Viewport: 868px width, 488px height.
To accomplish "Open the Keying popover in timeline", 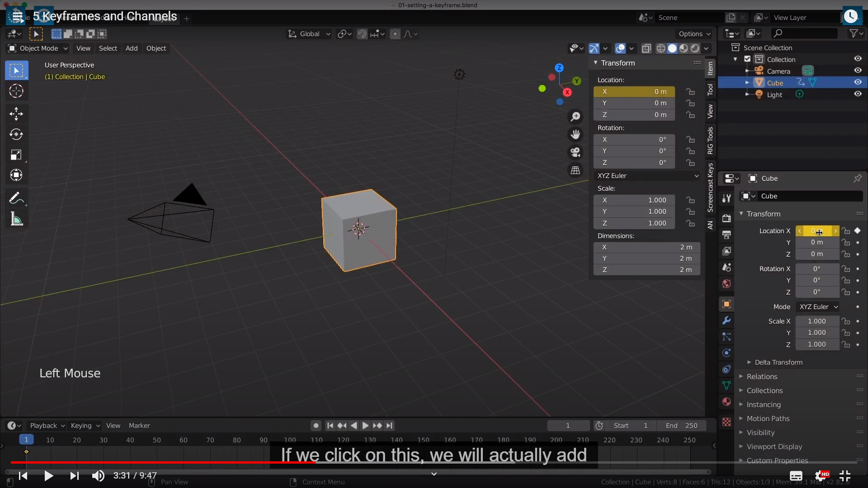I will click(85, 426).
